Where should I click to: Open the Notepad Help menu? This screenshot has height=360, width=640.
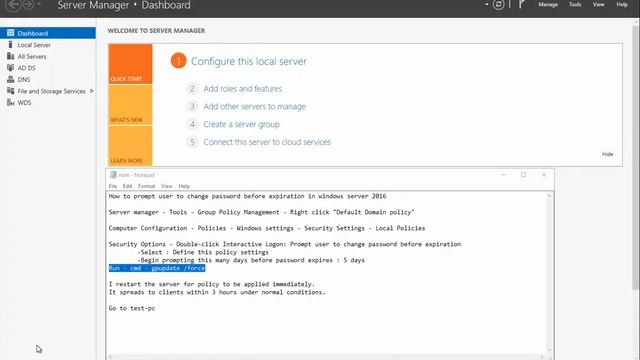184,186
